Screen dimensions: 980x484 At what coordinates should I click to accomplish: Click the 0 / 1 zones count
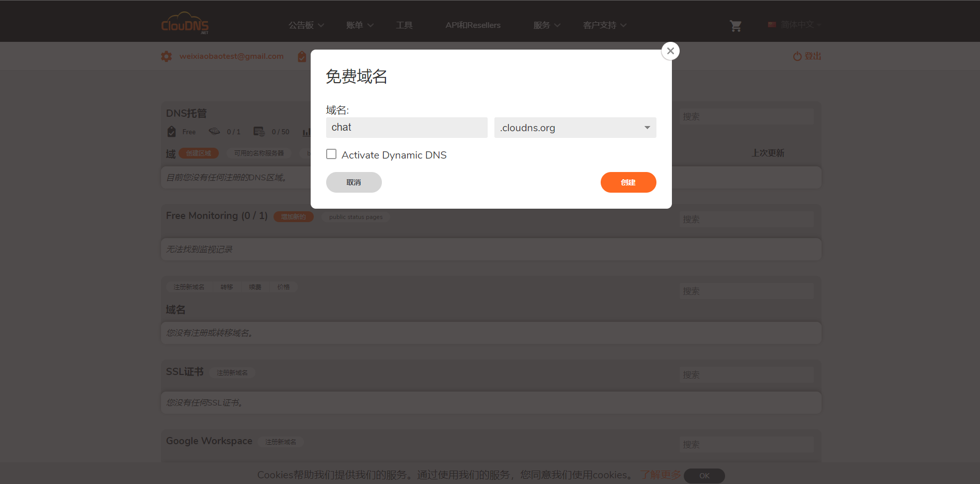pyautogui.click(x=234, y=132)
